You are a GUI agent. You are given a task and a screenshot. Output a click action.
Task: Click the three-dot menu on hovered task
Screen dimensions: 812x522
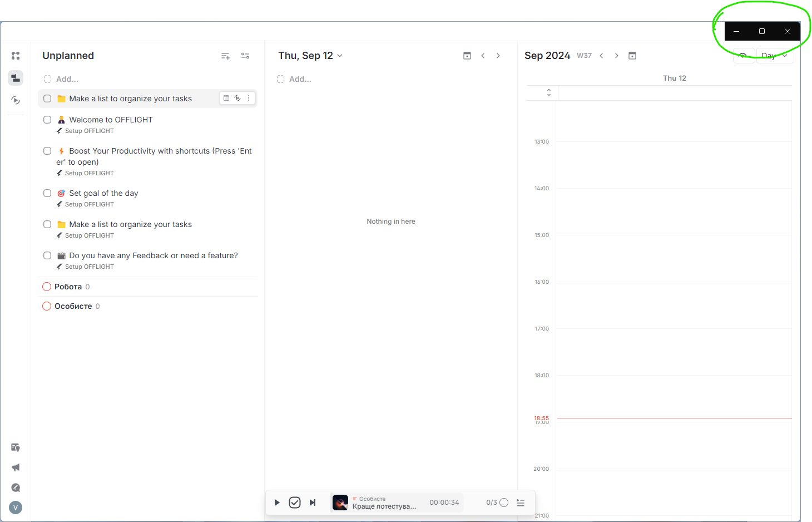tap(249, 99)
